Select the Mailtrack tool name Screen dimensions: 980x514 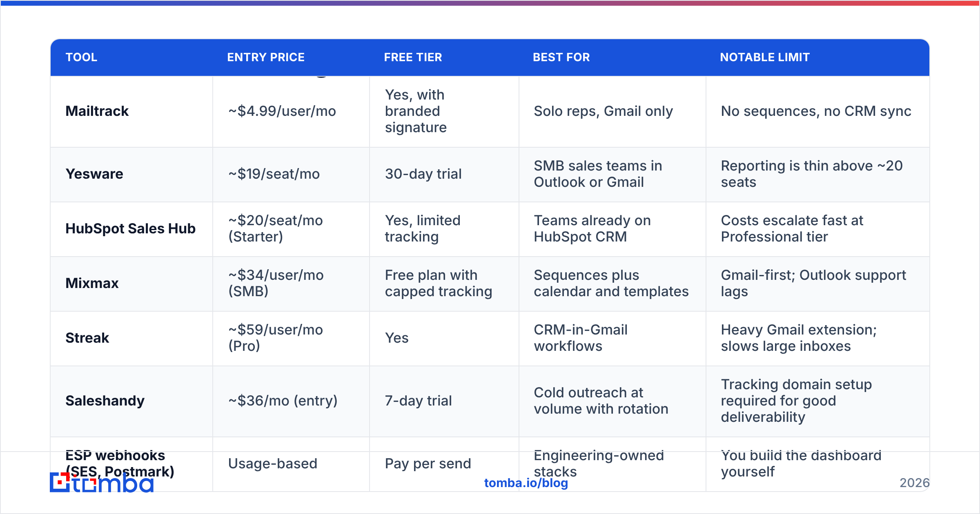tap(97, 111)
